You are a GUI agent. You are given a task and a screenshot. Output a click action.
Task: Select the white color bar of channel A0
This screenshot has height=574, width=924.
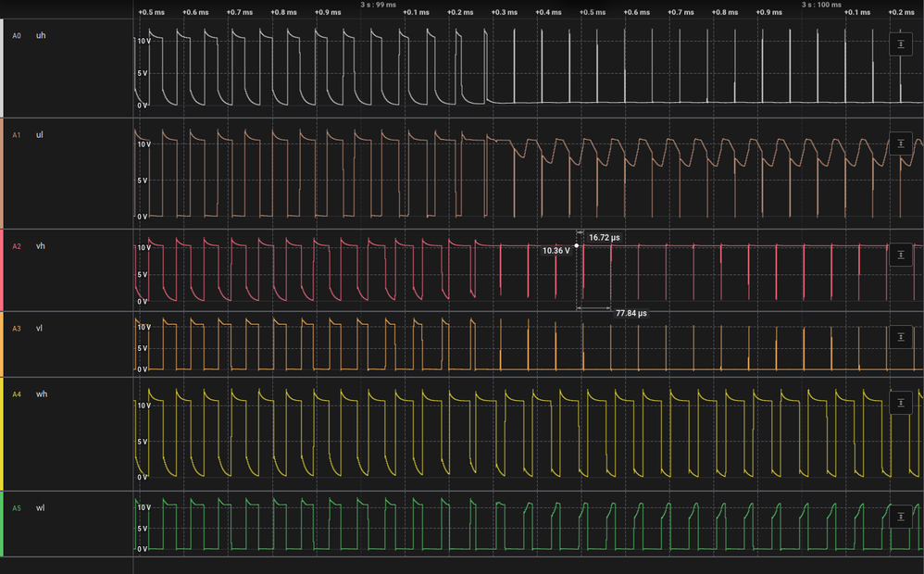point(2,69)
